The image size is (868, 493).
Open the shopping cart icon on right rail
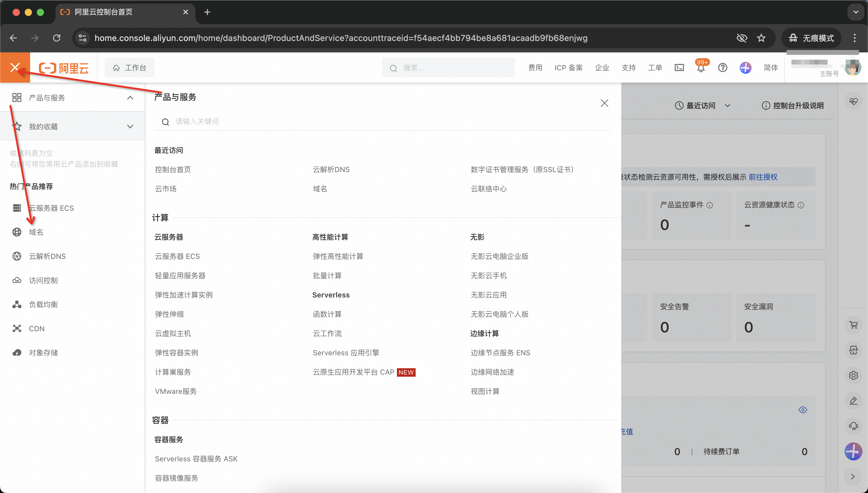854,325
